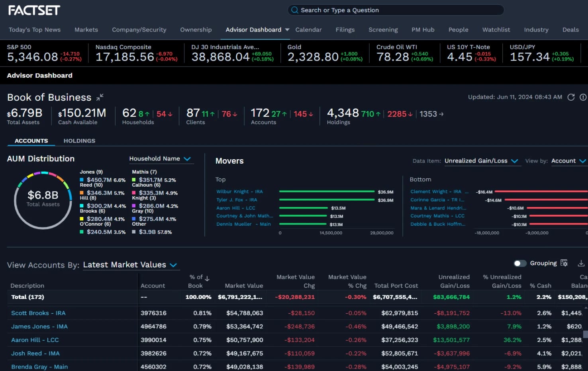Open the PM Hub menu
Screen dimensions: 588x371
tap(423, 30)
